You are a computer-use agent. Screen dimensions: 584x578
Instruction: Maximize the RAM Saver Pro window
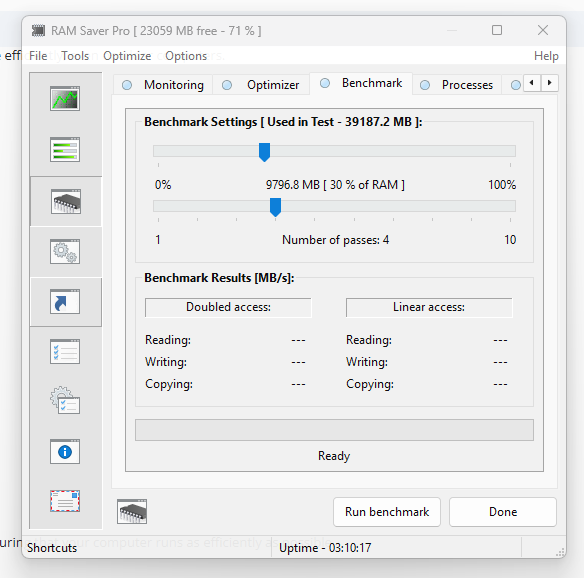[x=497, y=30]
